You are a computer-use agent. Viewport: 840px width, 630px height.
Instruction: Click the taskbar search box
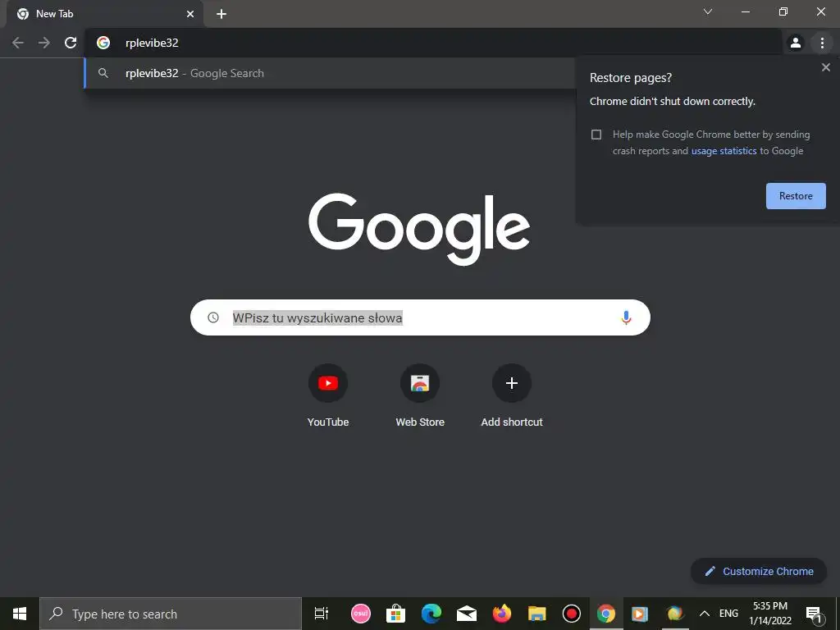coord(171,614)
